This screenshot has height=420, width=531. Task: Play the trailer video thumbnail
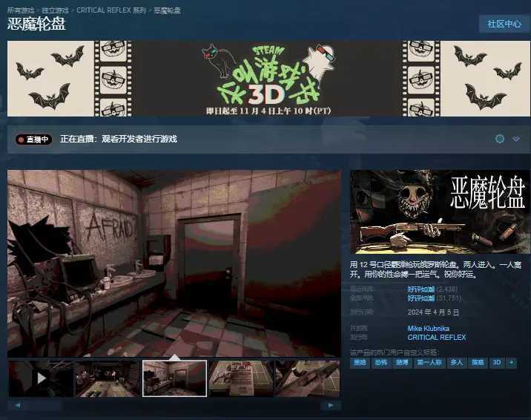41,378
